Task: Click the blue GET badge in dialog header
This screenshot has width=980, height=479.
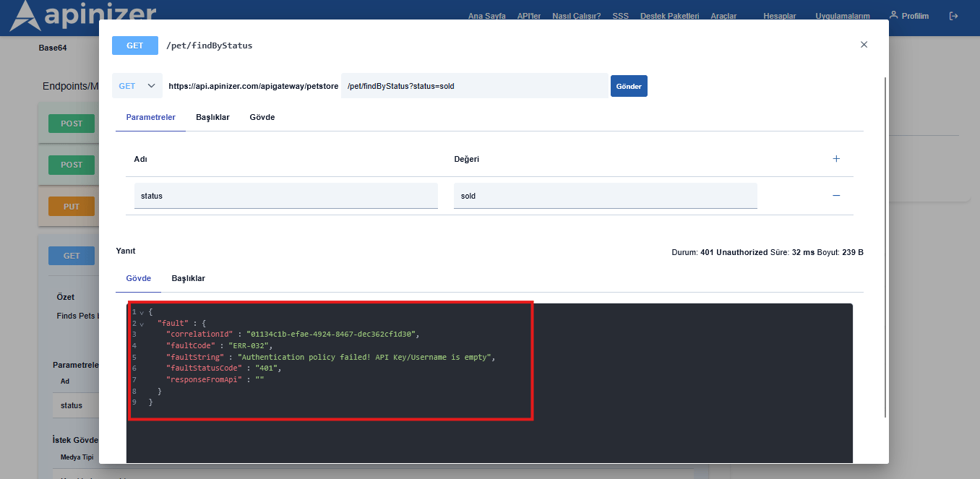Action: pos(135,45)
